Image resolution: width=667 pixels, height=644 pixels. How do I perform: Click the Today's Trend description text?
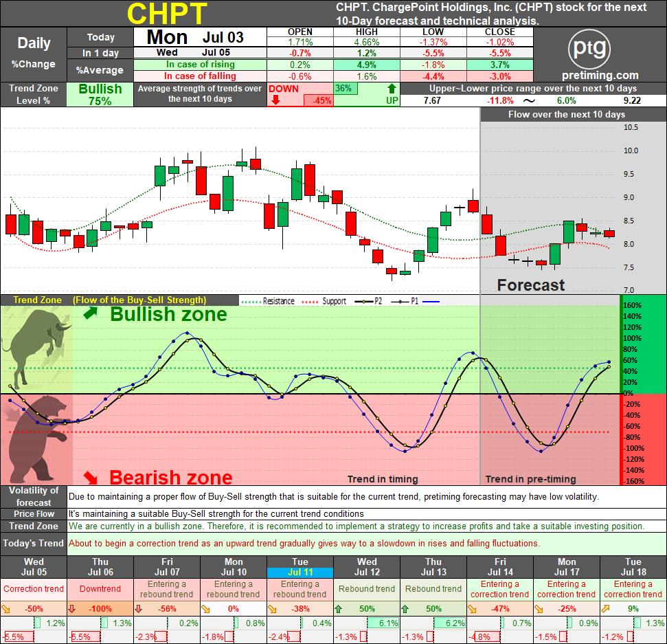tap(304, 544)
